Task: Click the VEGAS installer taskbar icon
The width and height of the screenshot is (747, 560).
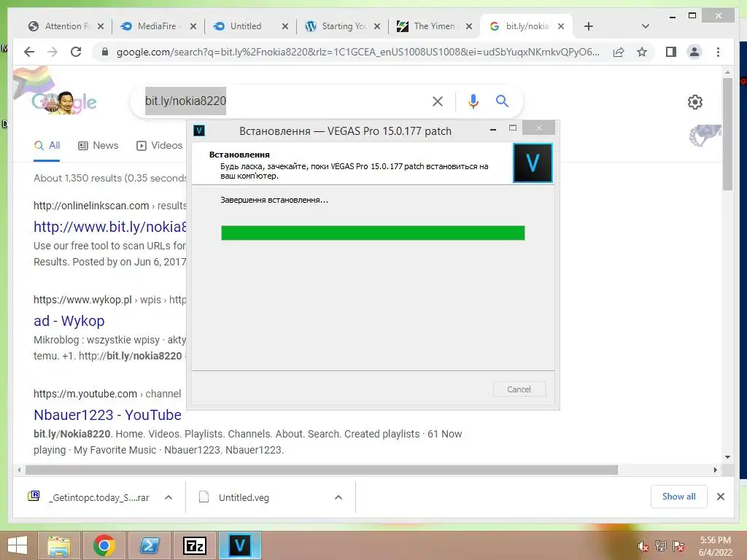Action: (239, 545)
